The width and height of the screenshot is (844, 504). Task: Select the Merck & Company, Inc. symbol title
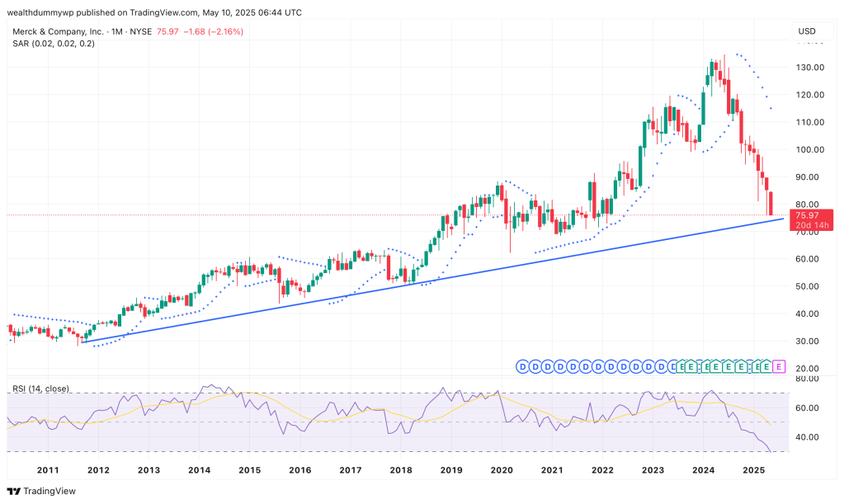pos(56,31)
